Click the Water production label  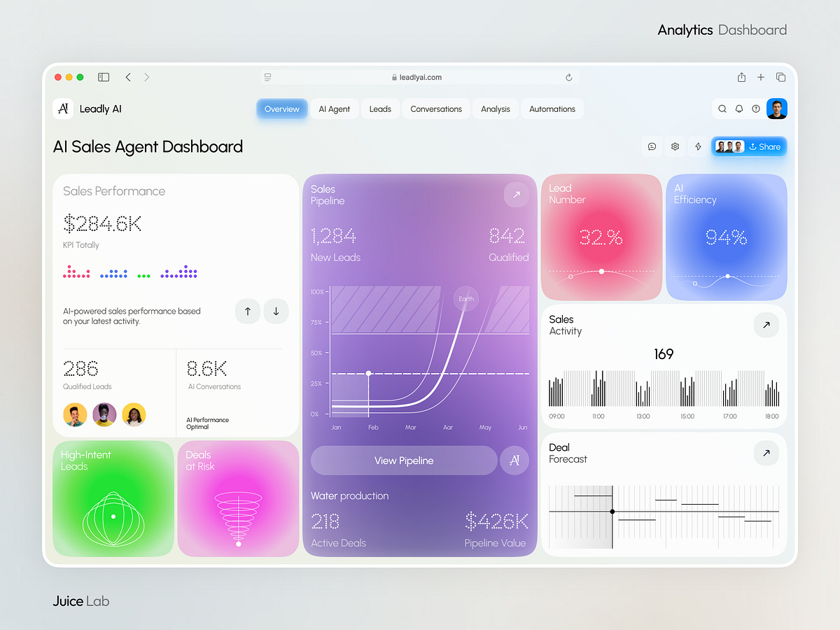[350, 496]
